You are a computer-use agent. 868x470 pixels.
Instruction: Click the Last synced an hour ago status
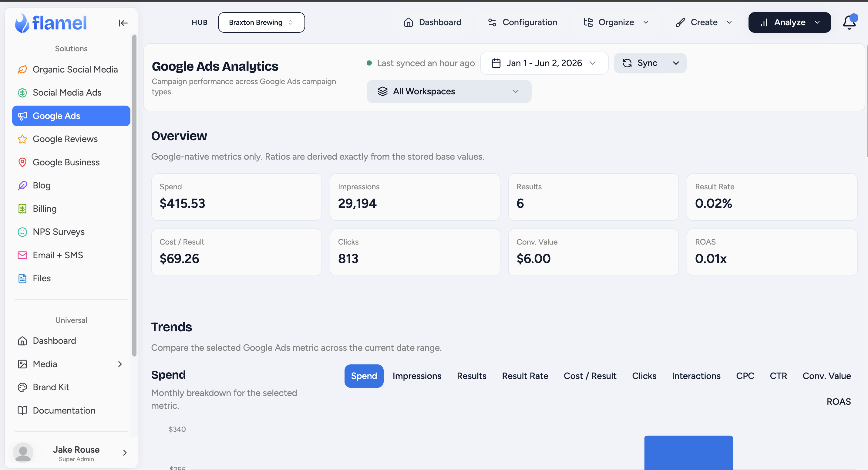tap(421, 63)
